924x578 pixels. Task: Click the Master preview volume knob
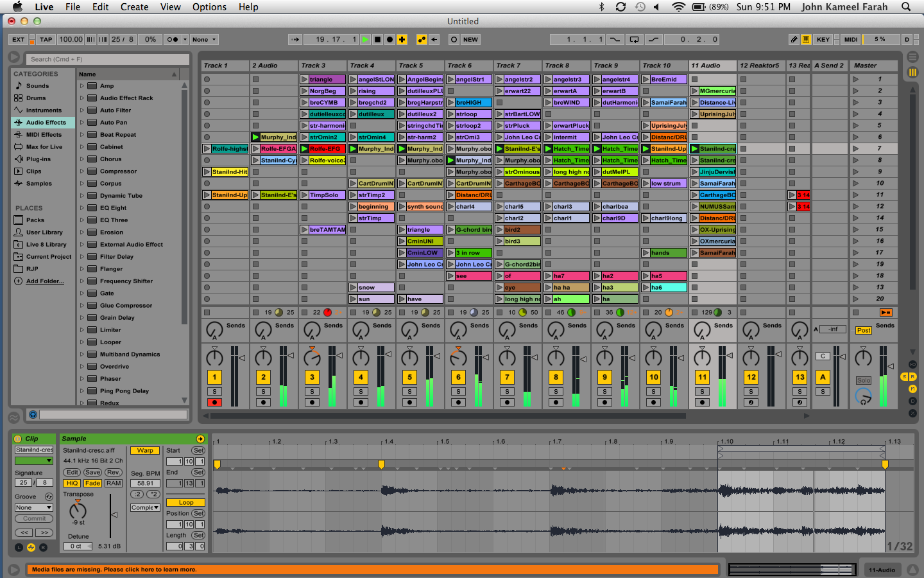pyautogui.click(x=864, y=398)
